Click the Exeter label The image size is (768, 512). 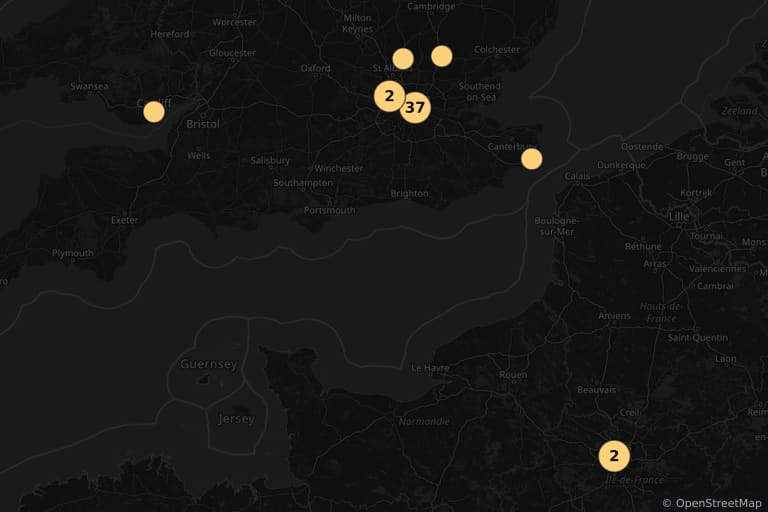point(124,220)
